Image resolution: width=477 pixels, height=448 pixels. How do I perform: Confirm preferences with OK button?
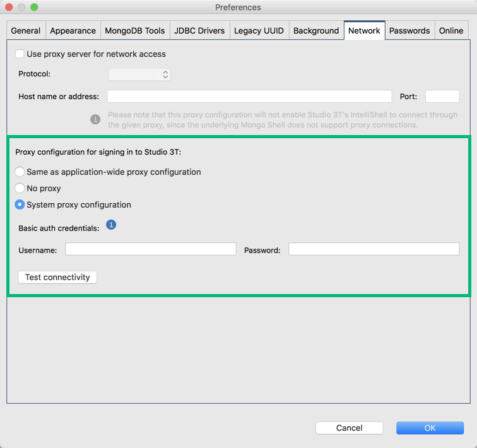coord(430,428)
